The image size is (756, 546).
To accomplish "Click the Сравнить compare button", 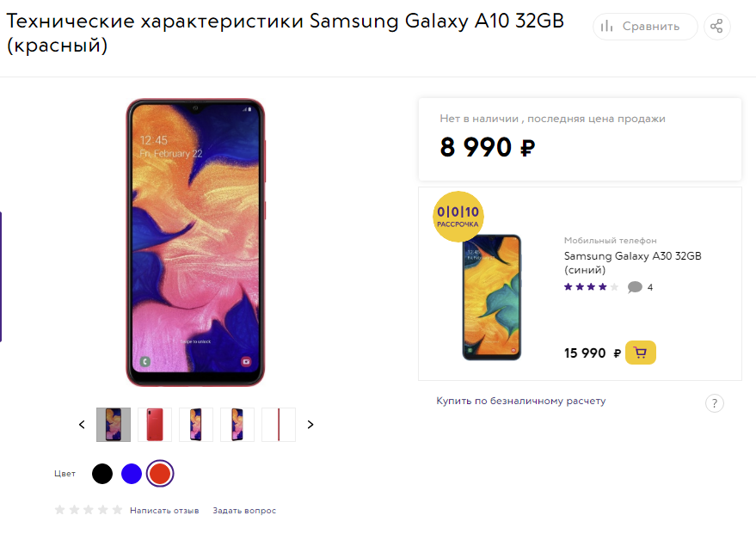I will (645, 26).
